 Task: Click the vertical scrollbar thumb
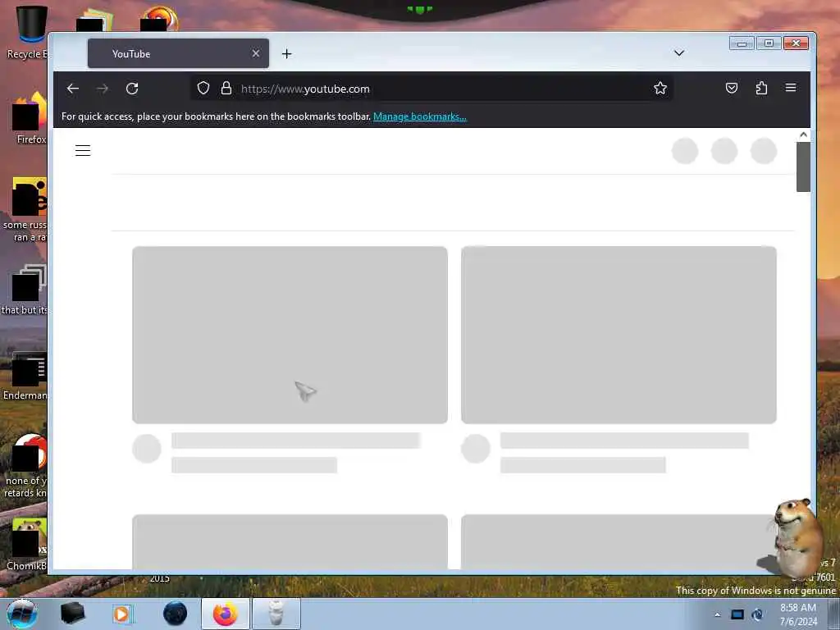tap(803, 167)
